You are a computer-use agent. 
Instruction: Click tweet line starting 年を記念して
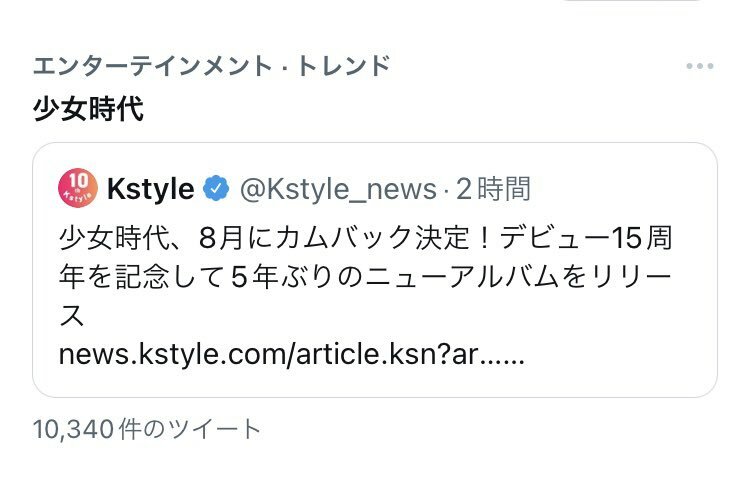coord(365,277)
